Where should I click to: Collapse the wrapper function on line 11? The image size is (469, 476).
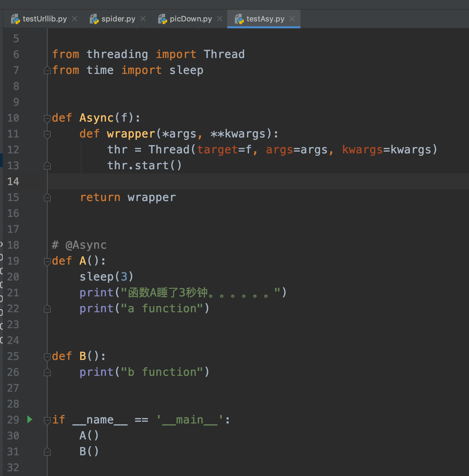tap(47, 134)
